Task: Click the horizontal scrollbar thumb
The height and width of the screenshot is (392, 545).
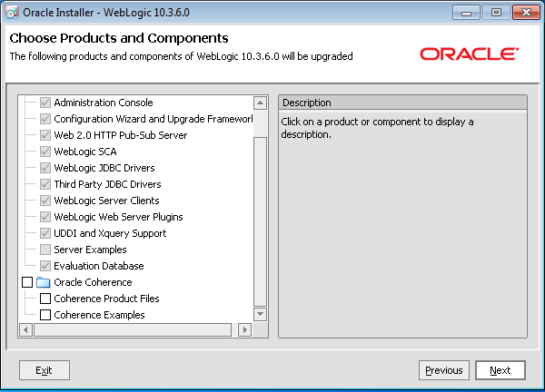Action: 133,330
